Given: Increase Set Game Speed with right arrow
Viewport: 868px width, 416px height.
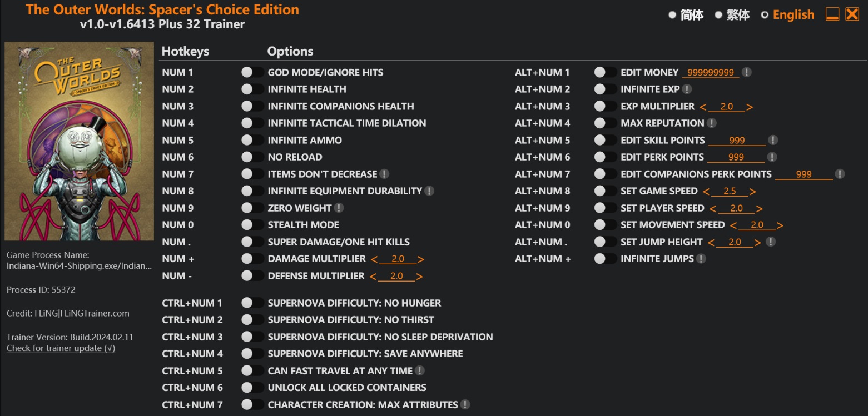Looking at the screenshot, I should tap(752, 192).
